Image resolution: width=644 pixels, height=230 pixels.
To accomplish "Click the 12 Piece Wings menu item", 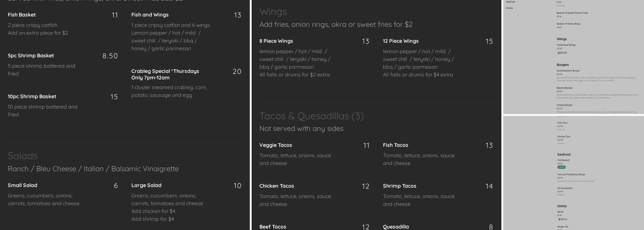I will (401, 41).
